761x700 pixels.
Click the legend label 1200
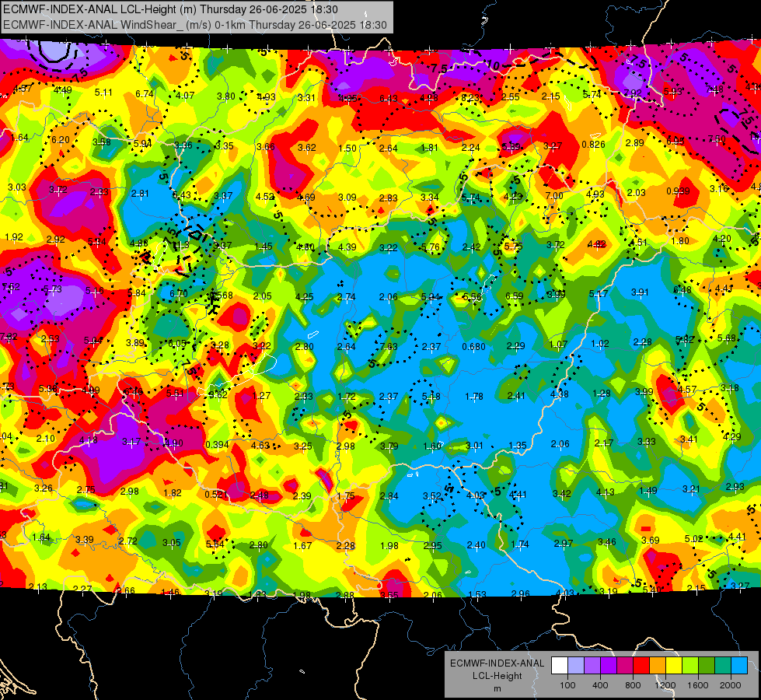tap(665, 685)
